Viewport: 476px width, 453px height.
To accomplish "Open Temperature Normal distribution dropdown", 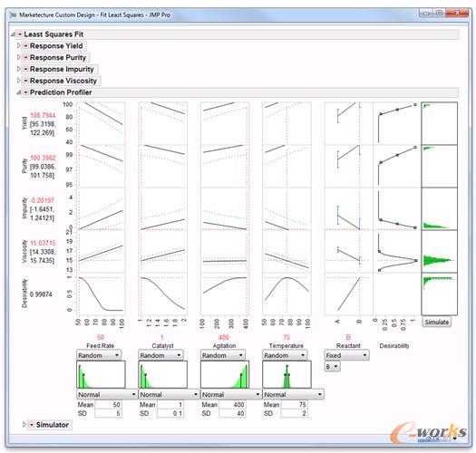I will pyautogui.click(x=293, y=394).
